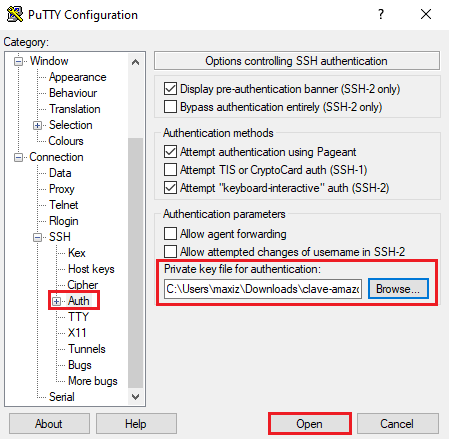This screenshot has height=439, width=449.
Task: Click the Browse... button for key file
Action: [398, 289]
